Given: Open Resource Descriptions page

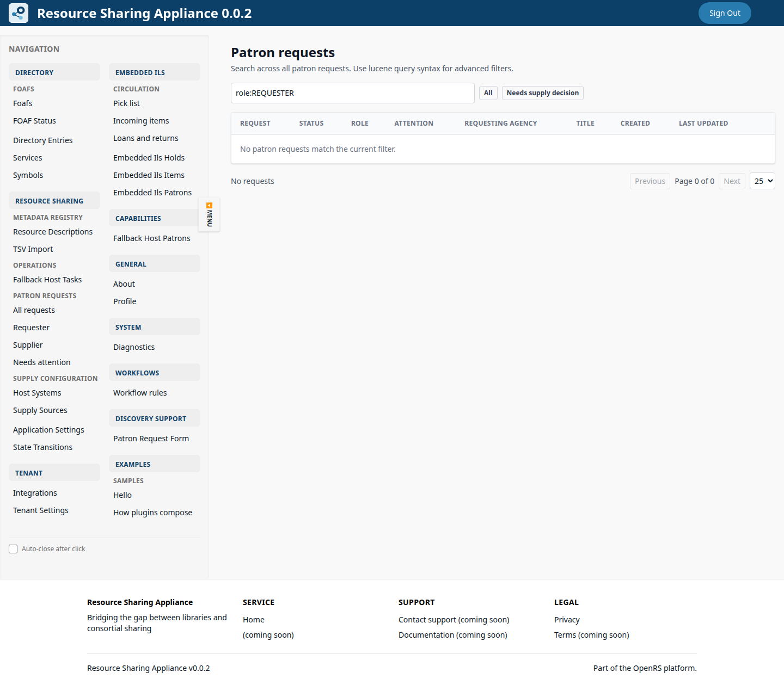Looking at the screenshot, I should click(53, 232).
